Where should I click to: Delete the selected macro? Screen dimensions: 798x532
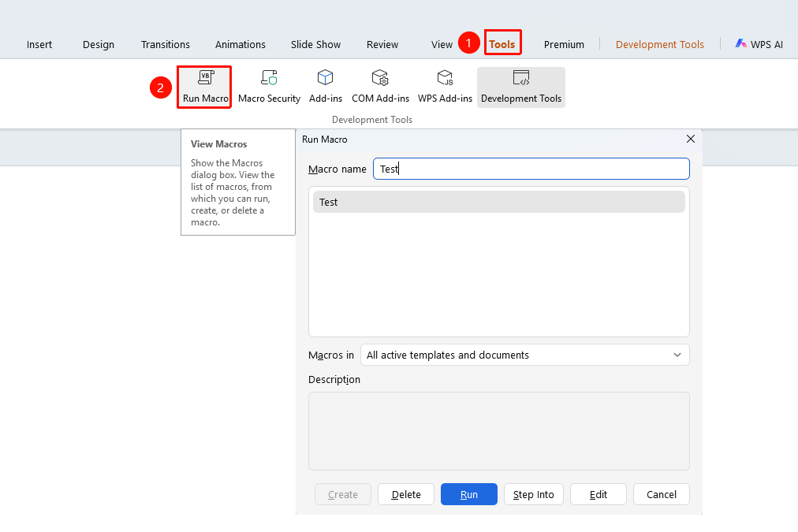[x=406, y=494]
